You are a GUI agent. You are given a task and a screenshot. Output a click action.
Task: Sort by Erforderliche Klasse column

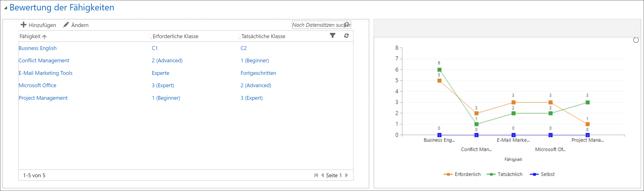coord(175,36)
